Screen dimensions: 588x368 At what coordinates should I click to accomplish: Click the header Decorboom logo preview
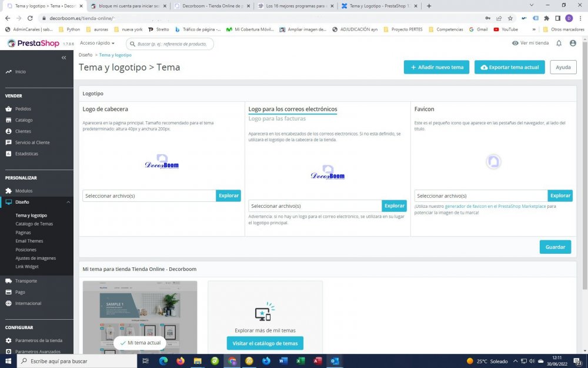[162, 162]
